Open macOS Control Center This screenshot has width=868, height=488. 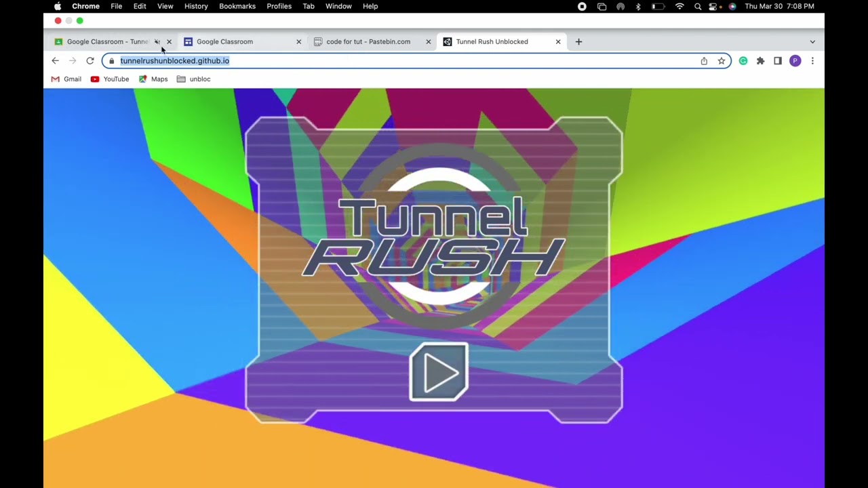click(x=714, y=6)
